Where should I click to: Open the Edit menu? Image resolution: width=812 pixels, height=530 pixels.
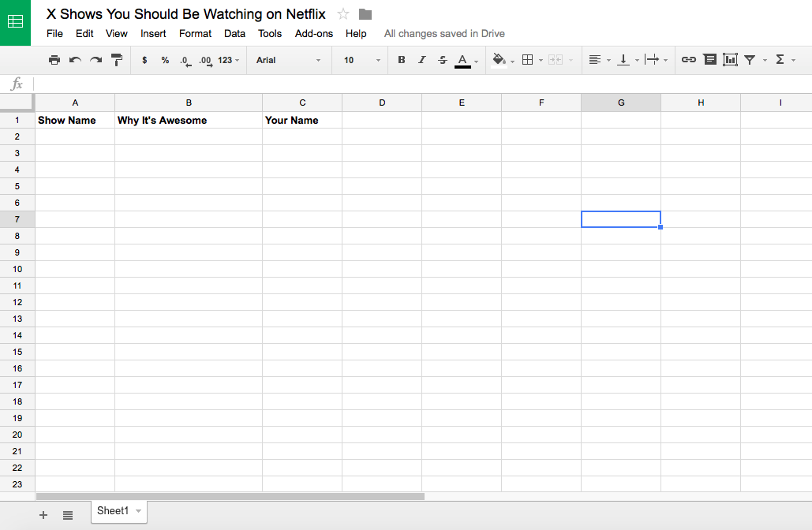point(84,34)
